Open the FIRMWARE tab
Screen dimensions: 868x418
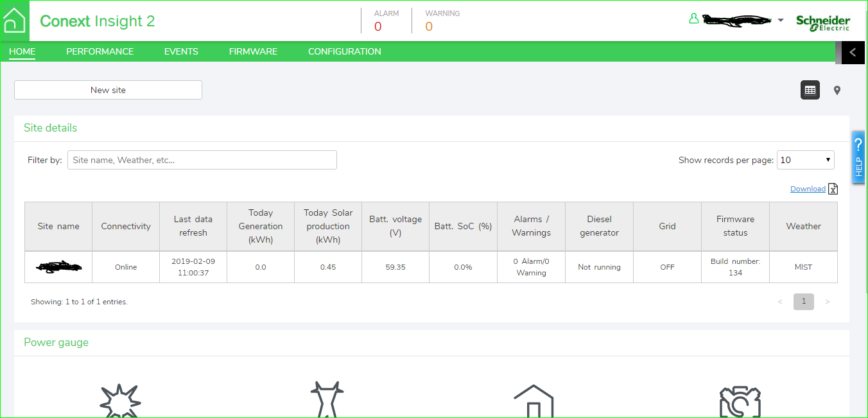pos(253,51)
